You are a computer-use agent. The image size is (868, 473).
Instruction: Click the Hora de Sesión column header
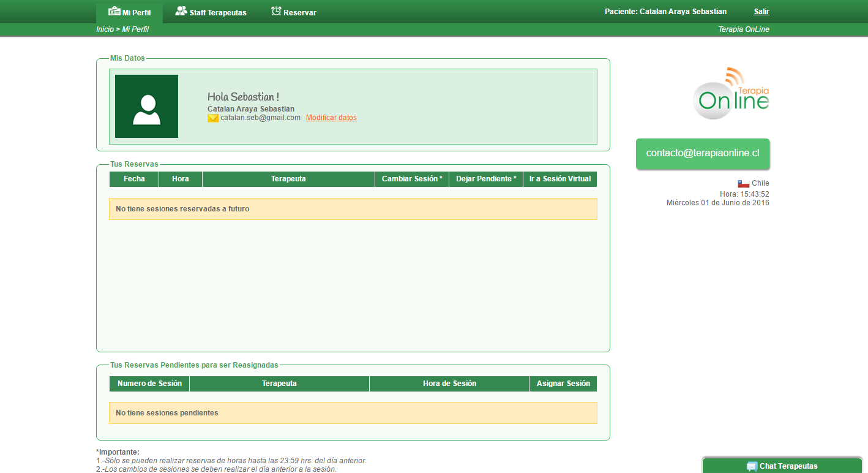tap(449, 384)
